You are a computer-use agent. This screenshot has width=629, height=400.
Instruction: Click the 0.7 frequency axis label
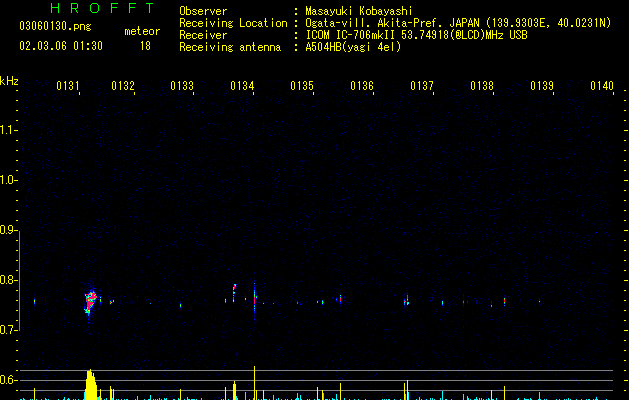8,330
